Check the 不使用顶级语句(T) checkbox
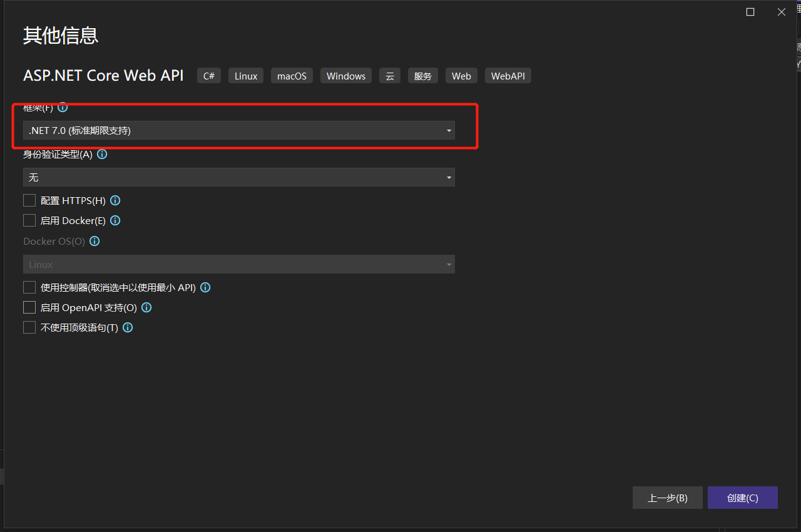 click(x=29, y=327)
